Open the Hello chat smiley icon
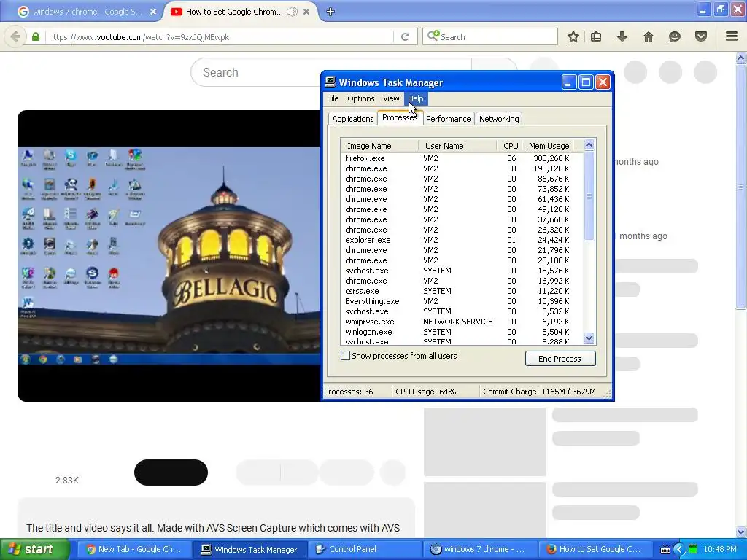This screenshot has height=560, width=747. tap(674, 36)
